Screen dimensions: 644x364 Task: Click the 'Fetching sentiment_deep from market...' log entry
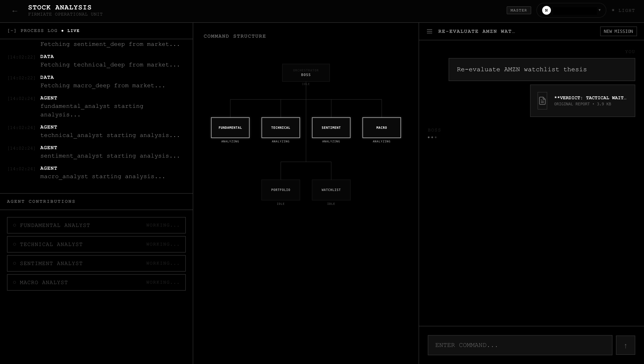(x=110, y=44)
